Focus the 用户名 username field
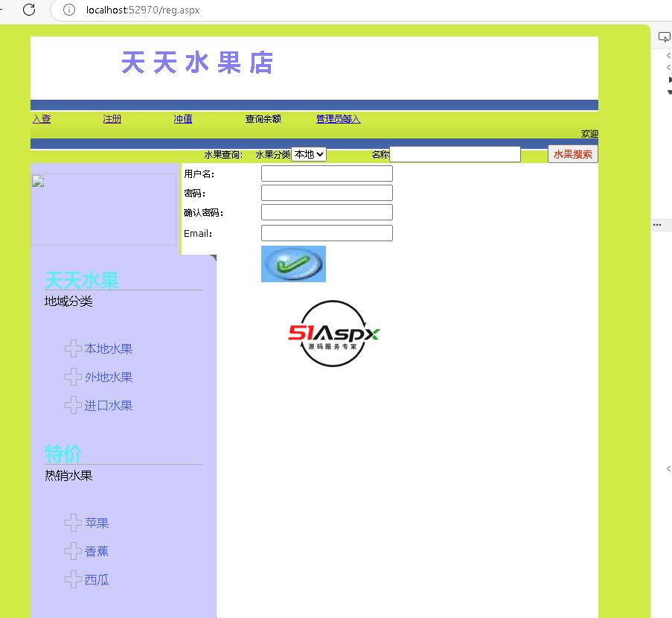Viewport: 672px width, 618px height. [x=327, y=173]
